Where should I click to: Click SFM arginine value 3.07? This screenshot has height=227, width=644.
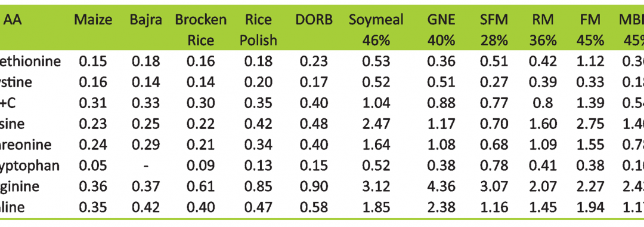[x=495, y=186]
